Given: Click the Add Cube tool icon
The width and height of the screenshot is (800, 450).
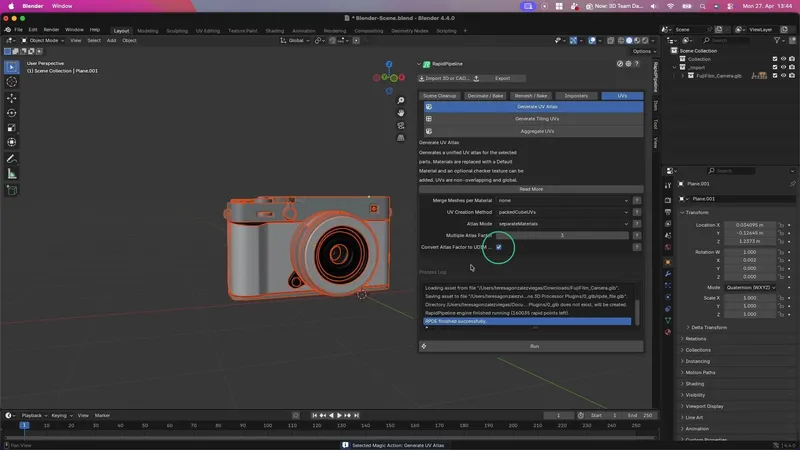Looking at the screenshot, I should click(12, 190).
